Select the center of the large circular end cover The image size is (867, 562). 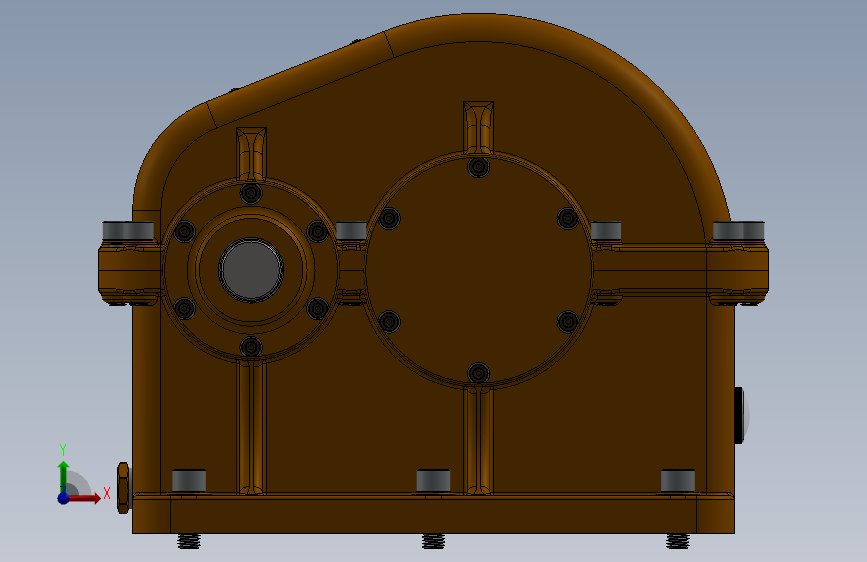[479, 270]
